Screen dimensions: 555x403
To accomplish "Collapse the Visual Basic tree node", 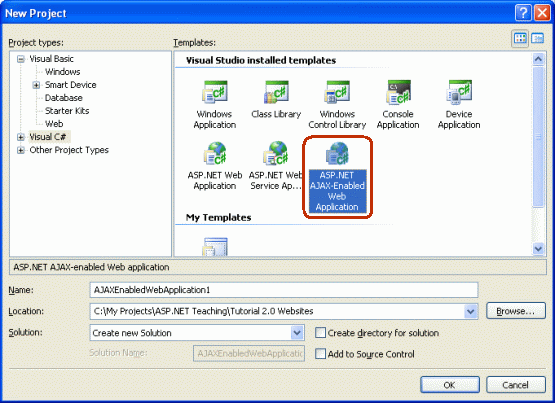I will point(21,59).
